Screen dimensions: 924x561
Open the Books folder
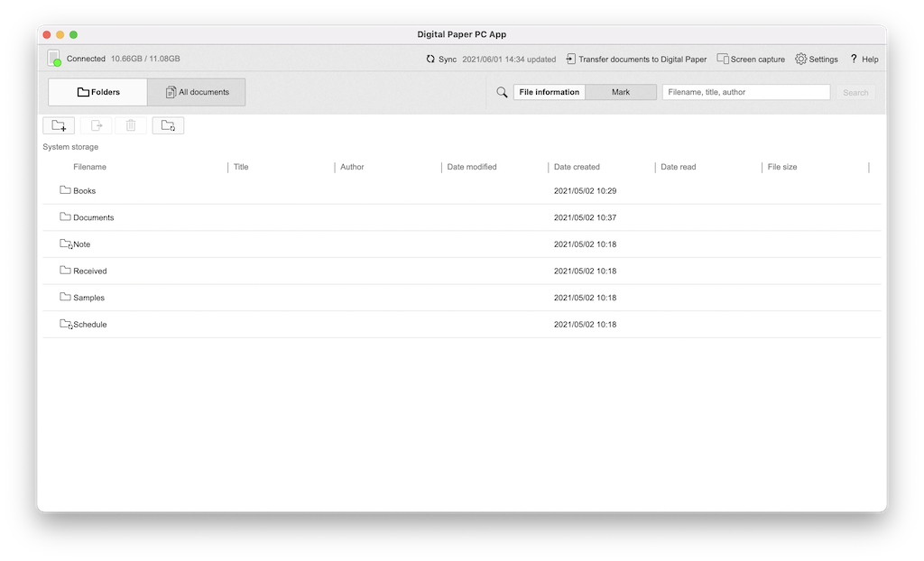pyautogui.click(x=84, y=191)
